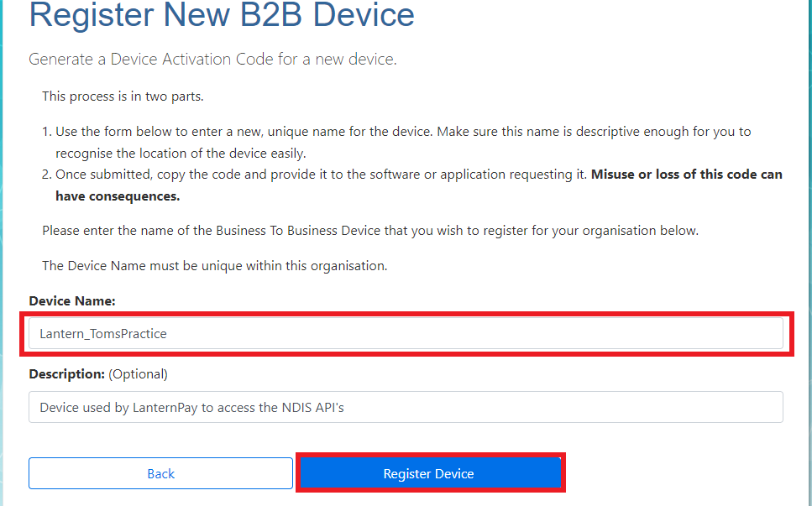Select the Device Name text box
The width and height of the screenshot is (812, 506).
pyautogui.click(x=406, y=333)
